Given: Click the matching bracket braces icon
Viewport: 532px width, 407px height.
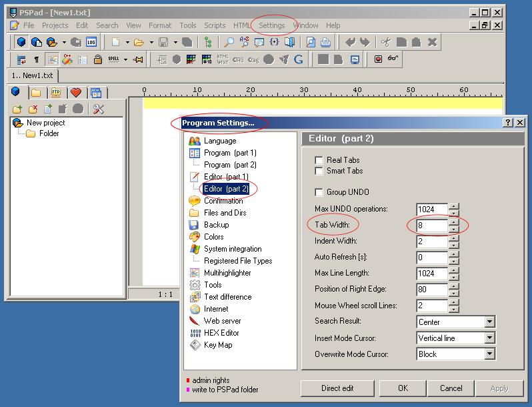Looking at the screenshot, I should coord(274,42).
